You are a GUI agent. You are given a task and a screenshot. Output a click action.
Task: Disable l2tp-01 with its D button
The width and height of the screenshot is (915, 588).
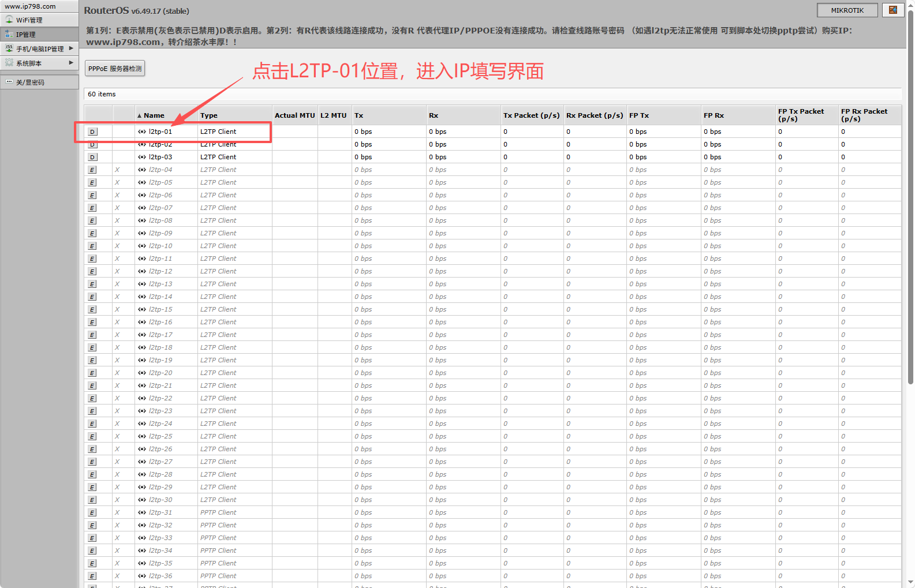tap(92, 132)
